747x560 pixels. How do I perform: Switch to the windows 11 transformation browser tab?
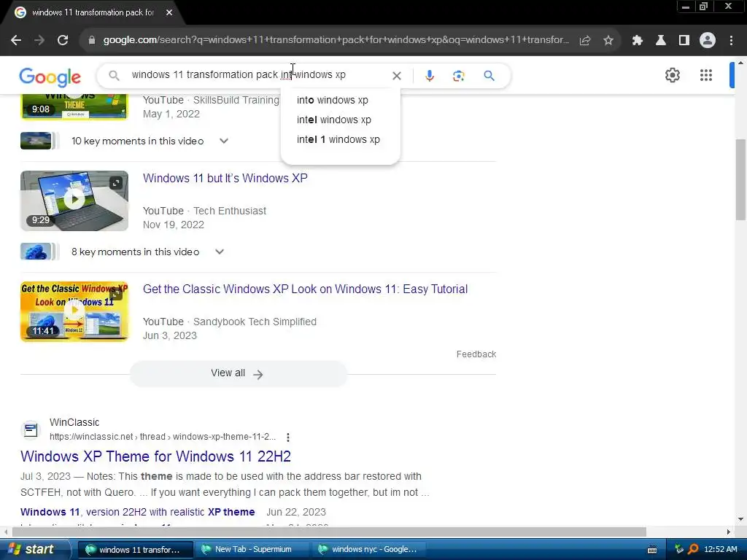(93, 13)
